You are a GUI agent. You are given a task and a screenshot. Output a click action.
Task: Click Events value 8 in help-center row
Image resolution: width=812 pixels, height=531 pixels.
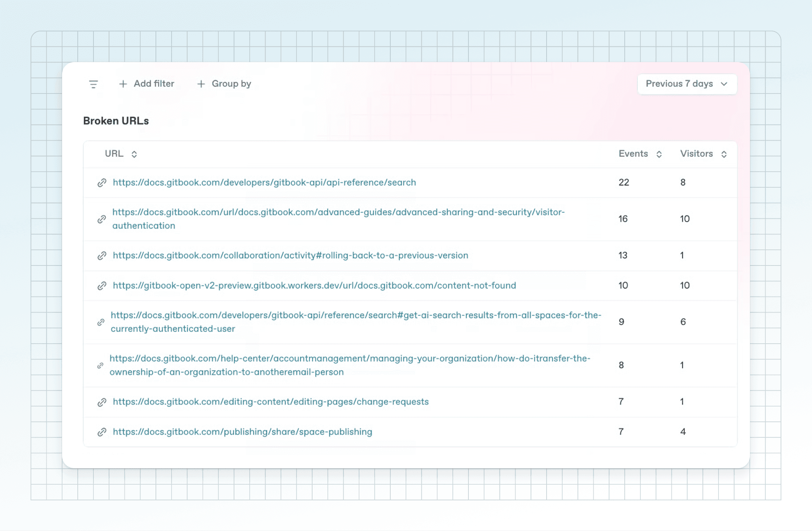[x=621, y=365]
